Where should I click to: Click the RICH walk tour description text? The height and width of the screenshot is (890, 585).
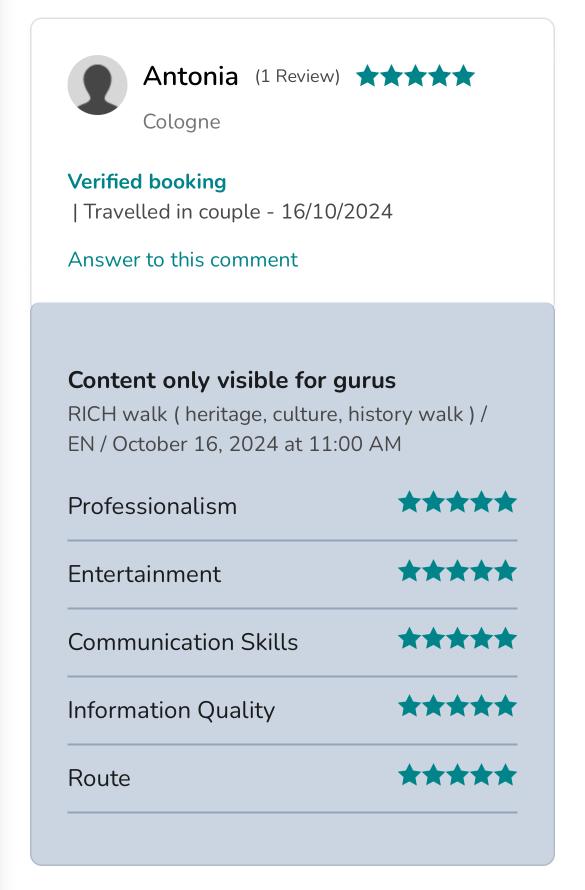tap(277, 429)
